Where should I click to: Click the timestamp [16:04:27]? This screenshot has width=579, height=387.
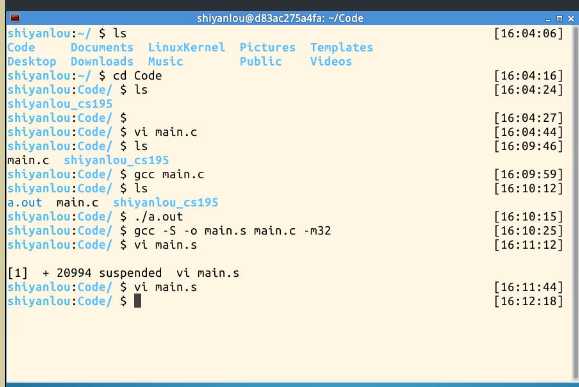pos(528,118)
